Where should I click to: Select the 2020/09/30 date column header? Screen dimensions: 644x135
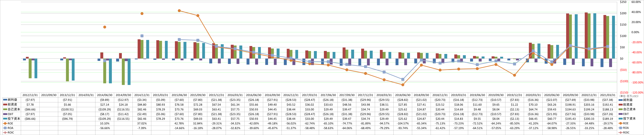[x=570, y=95]
